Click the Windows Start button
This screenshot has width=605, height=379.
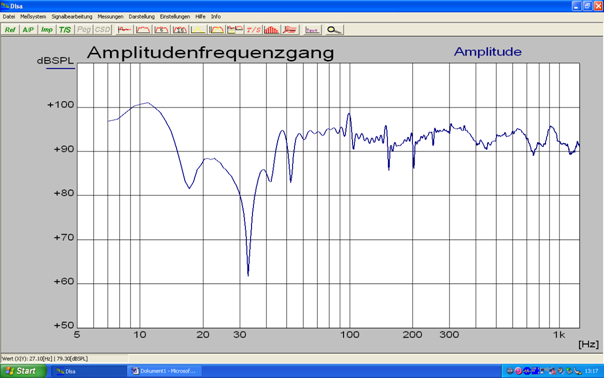[x=23, y=371]
